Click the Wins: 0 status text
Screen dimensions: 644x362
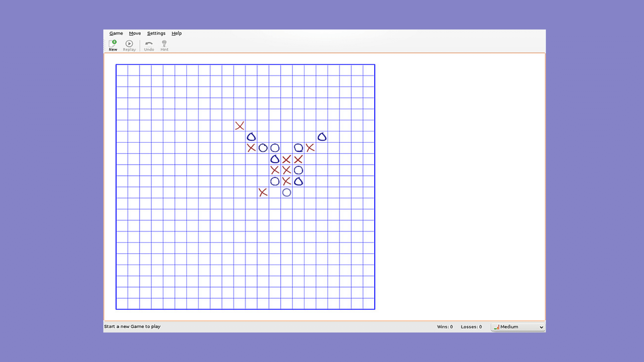[445, 327]
